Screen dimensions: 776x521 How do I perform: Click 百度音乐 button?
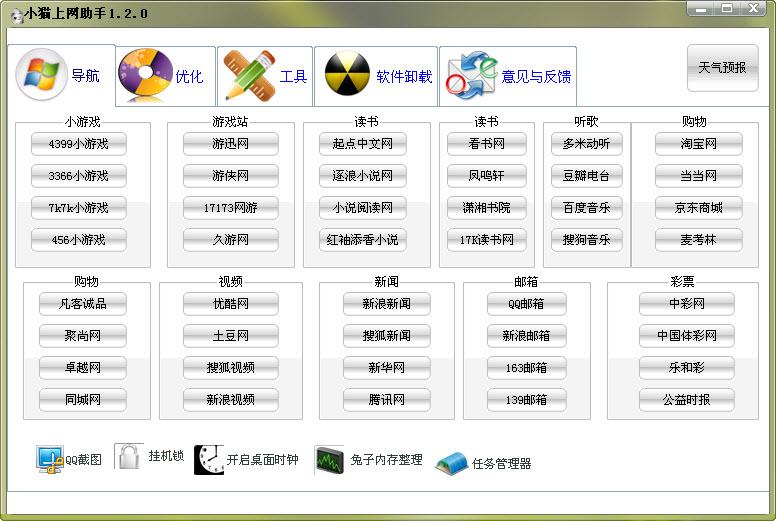pyautogui.click(x=587, y=208)
